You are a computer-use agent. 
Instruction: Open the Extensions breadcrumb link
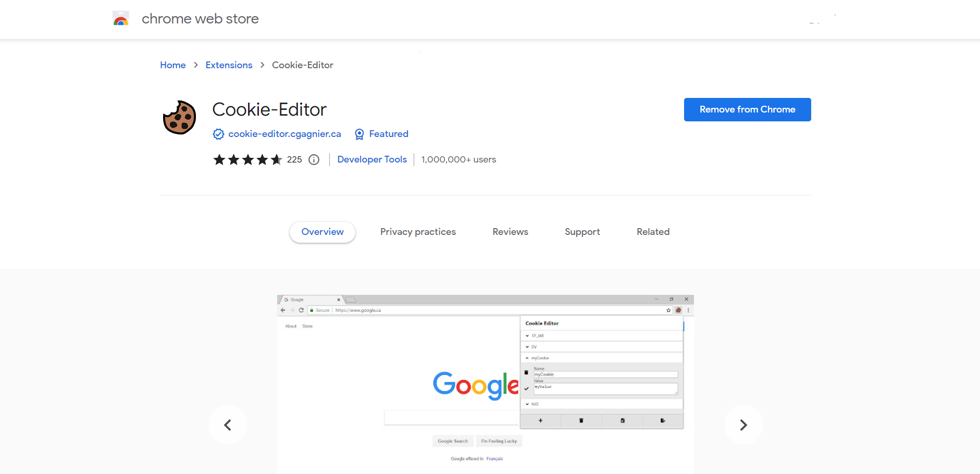pyautogui.click(x=229, y=65)
